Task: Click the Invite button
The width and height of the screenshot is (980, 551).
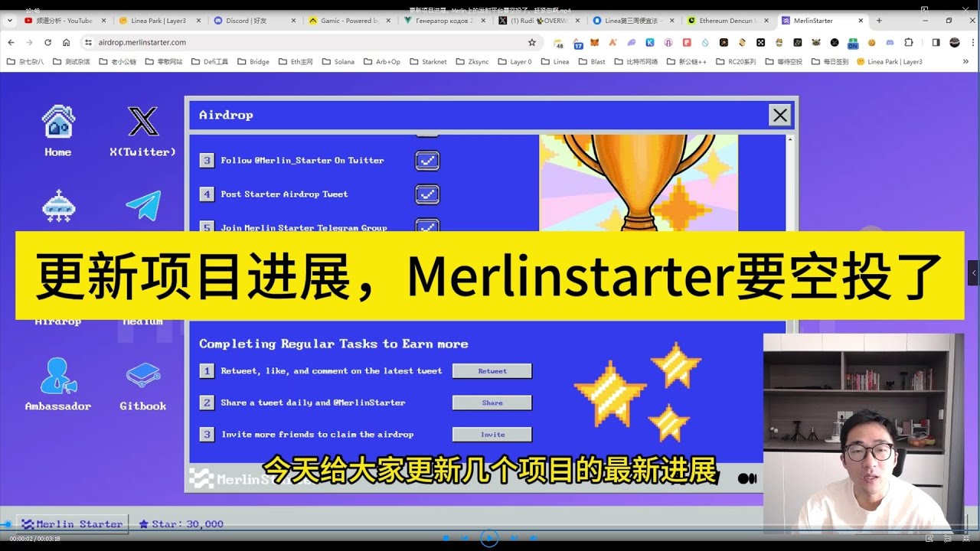Action: pos(492,435)
